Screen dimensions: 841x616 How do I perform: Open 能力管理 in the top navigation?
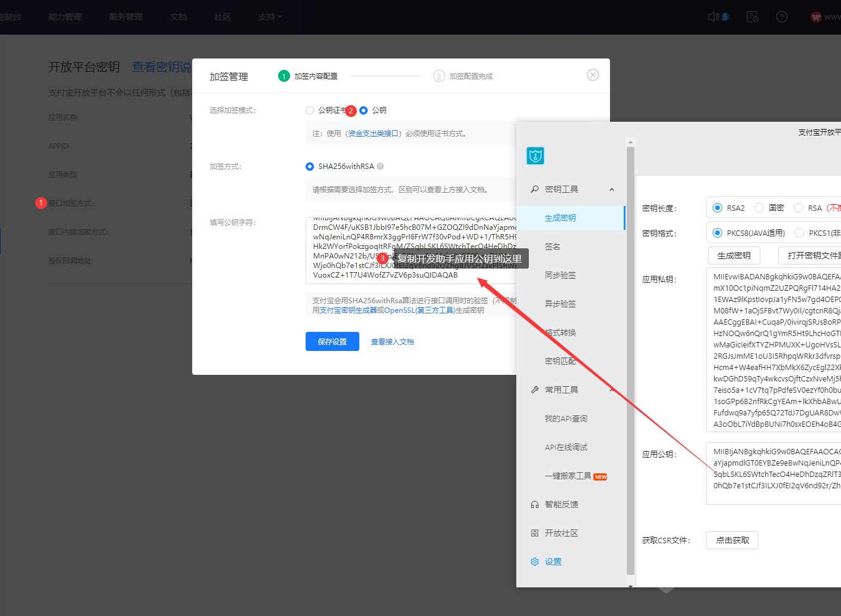[x=65, y=17]
